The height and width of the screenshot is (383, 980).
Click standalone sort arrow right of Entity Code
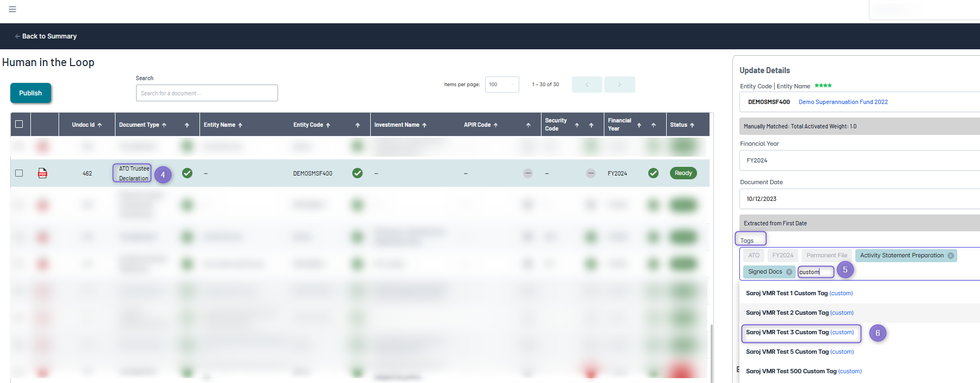358,125
